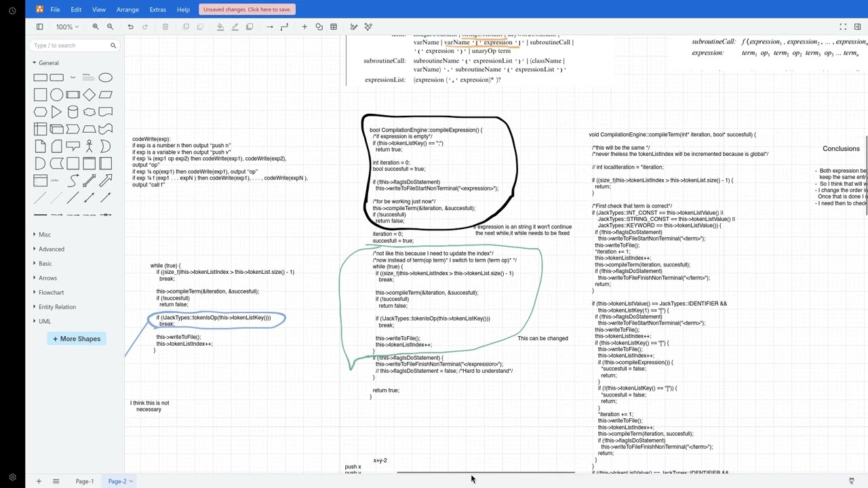Image resolution: width=868 pixels, height=488 pixels.
Task: Open the line color pencil tool
Action: (235, 26)
